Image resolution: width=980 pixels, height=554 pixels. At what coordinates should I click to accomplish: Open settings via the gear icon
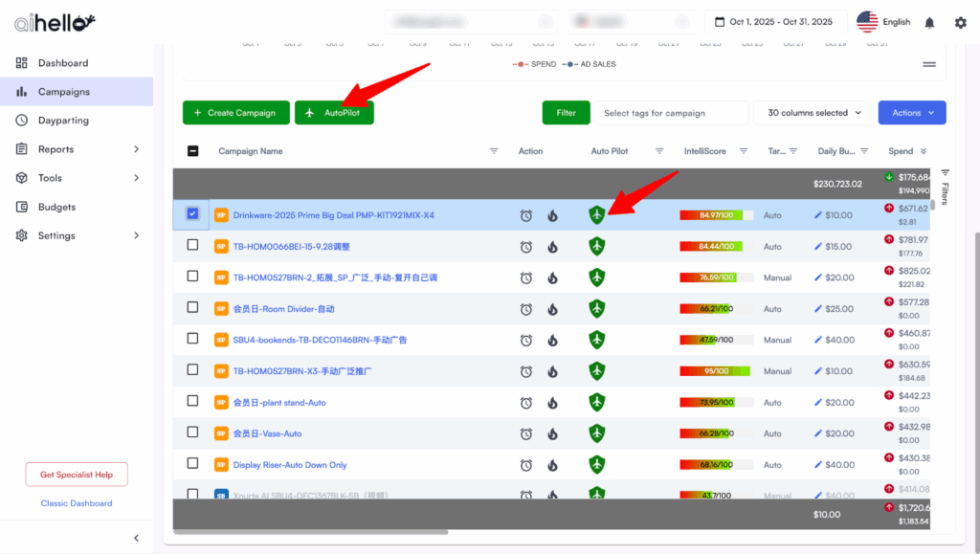coord(960,23)
